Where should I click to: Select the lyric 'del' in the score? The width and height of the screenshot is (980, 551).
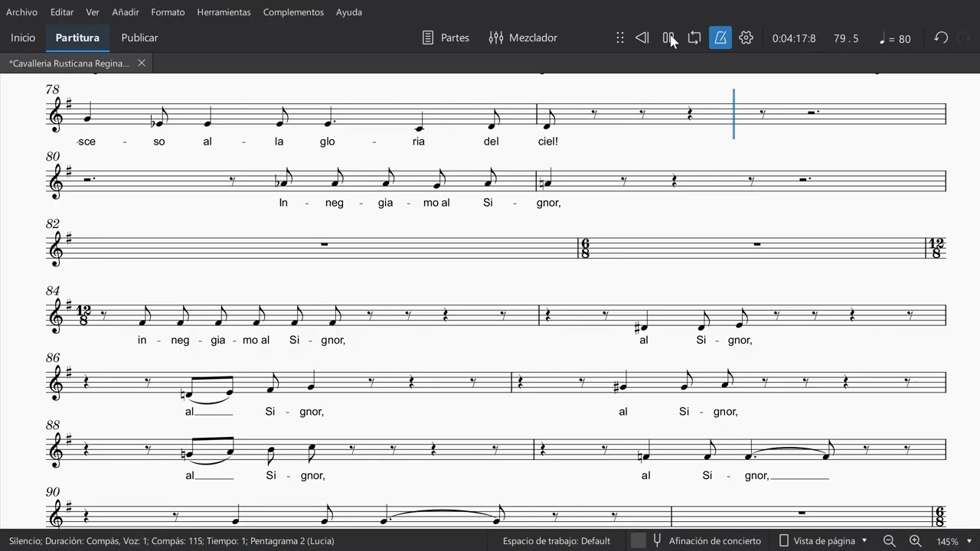[x=492, y=142]
